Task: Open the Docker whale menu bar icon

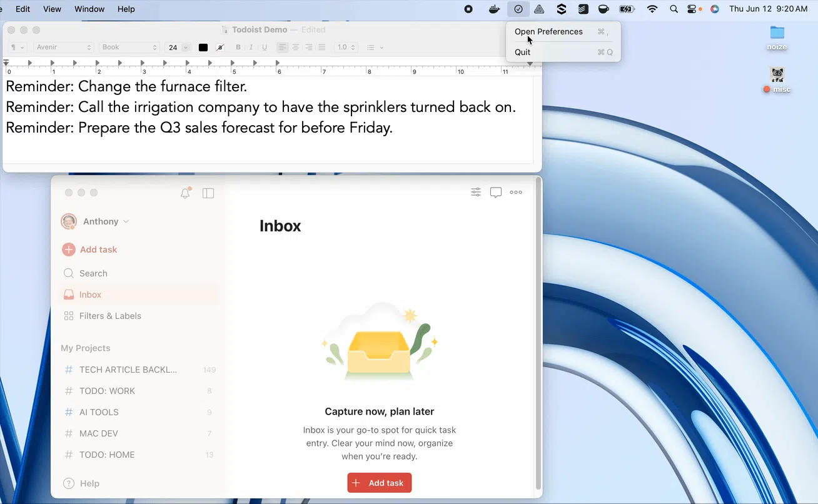Action: (x=495, y=9)
